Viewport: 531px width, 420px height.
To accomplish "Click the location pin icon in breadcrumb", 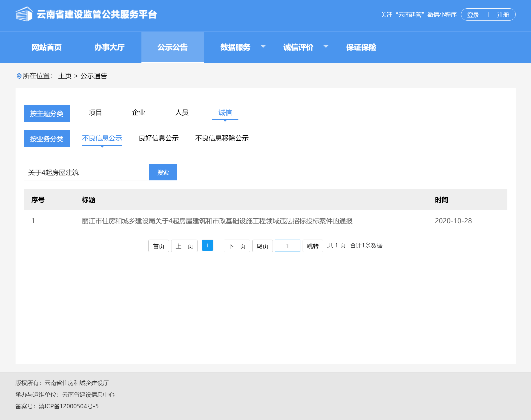I will 19,76.
